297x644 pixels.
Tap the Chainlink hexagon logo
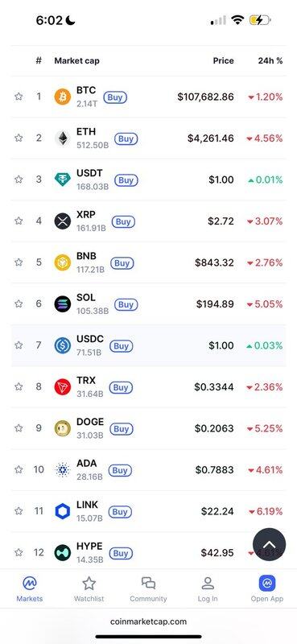[x=63, y=511]
